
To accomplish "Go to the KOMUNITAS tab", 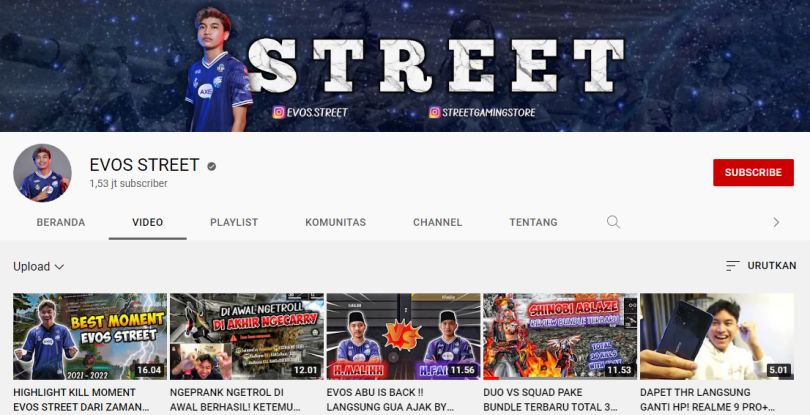I will coord(335,222).
